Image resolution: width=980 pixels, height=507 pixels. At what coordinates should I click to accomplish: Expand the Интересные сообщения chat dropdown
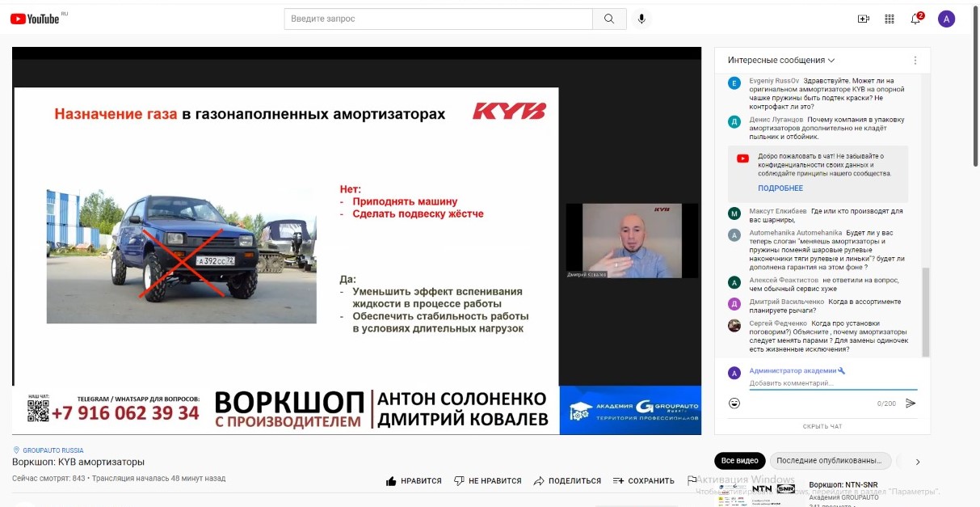(781, 61)
